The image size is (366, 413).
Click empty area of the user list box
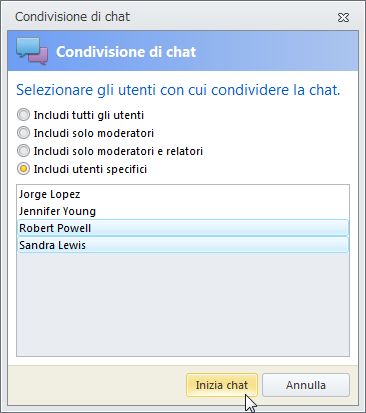pyautogui.click(x=183, y=305)
